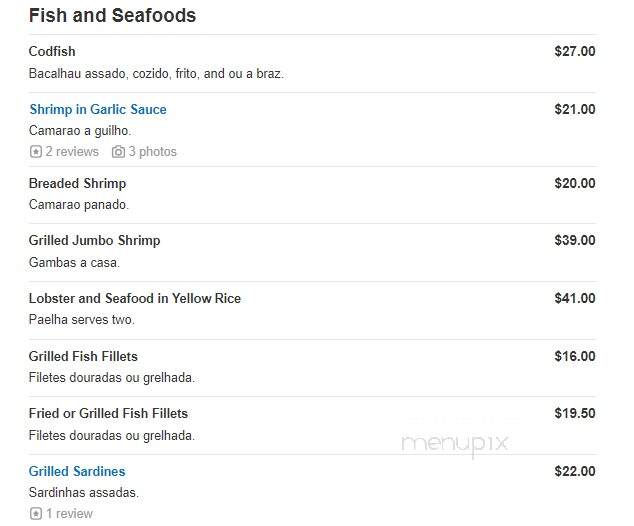Screen dimensions: 634x526
Task: Open the 1 review for Grilled Sardines
Action: pos(69,513)
